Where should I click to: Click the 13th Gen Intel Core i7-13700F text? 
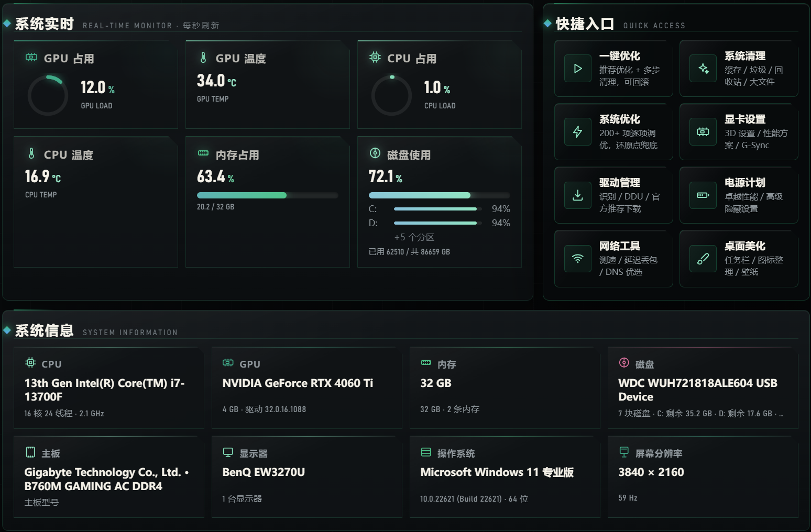pos(104,390)
